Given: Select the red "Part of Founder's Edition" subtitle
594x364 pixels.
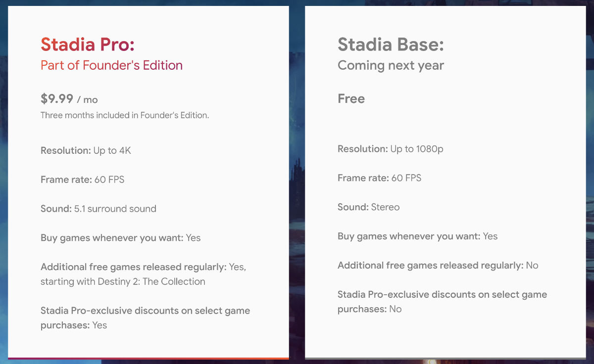Looking at the screenshot, I should tap(111, 65).
